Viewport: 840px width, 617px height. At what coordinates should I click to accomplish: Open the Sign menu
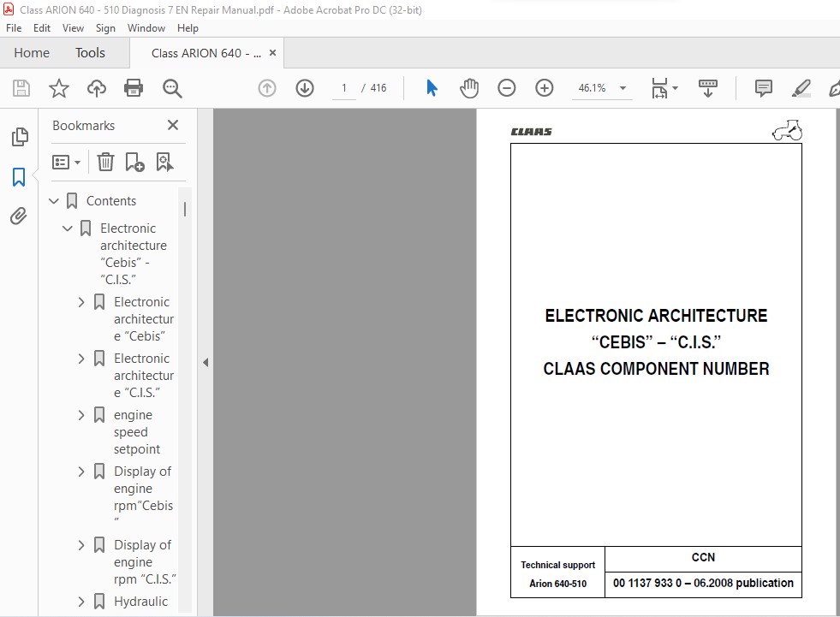[105, 28]
